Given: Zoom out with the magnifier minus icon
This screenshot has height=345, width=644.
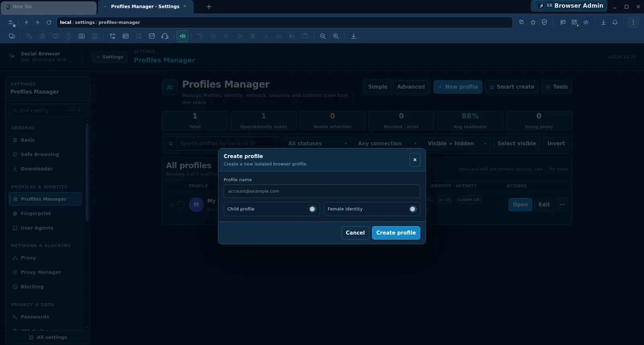Looking at the screenshot, I should [x=323, y=36].
